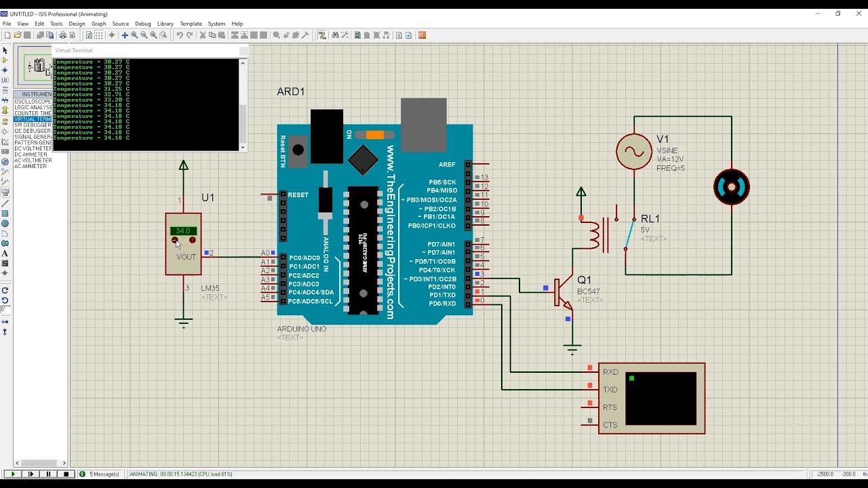
Task: Select the Virtual Instruments mode tool
Action: (5, 192)
